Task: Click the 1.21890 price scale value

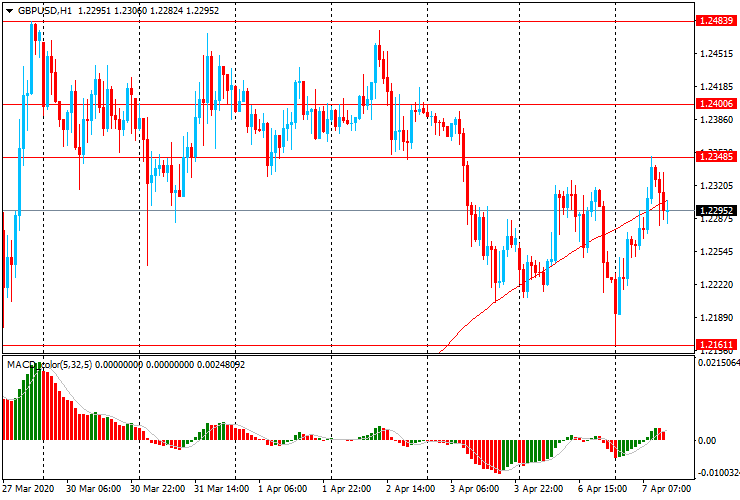Action: click(717, 318)
